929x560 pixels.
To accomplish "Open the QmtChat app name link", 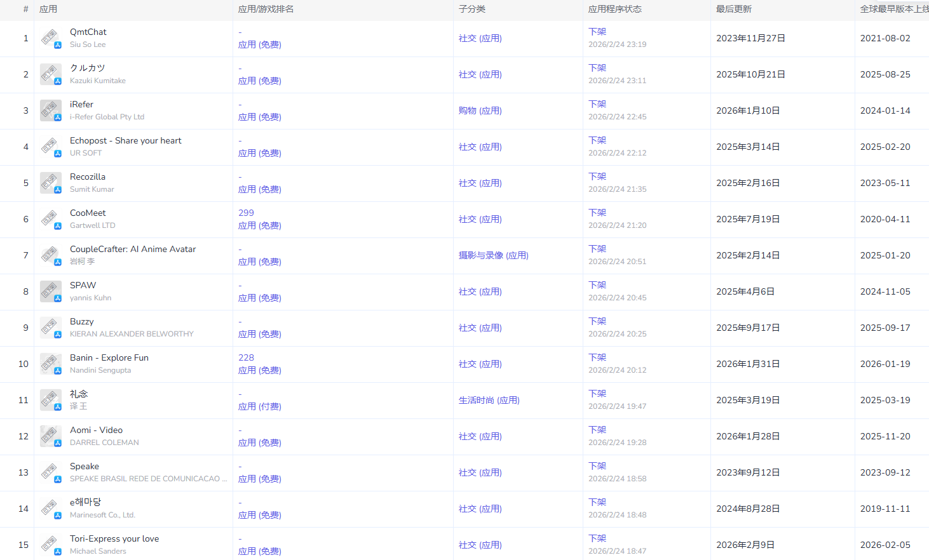I will [x=88, y=32].
